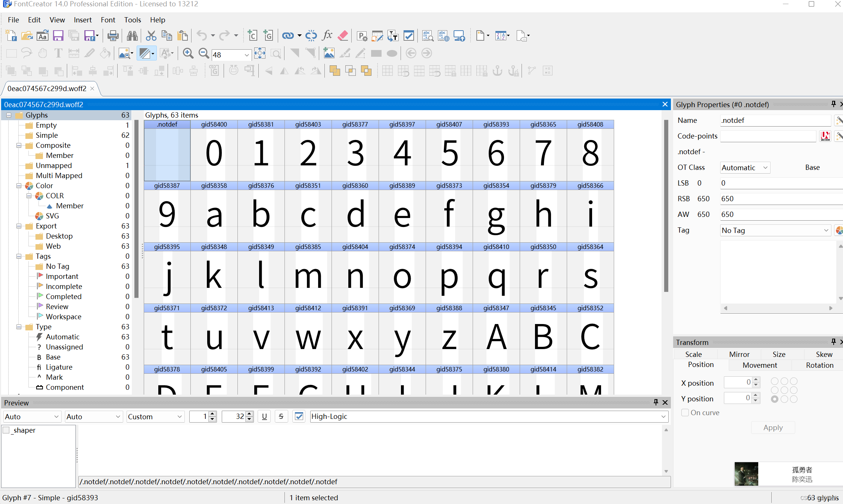The width and height of the screenshot is (843, 504).
Task: Select the Print icon in the toolbar
Action: [x=113, y=35]
